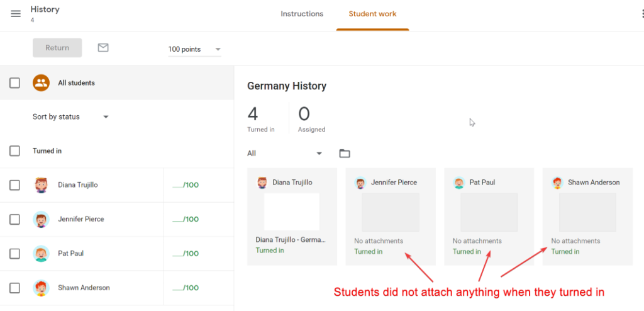644x311 pixels.
Task: Click the Return button
Action: coord(57,48)
